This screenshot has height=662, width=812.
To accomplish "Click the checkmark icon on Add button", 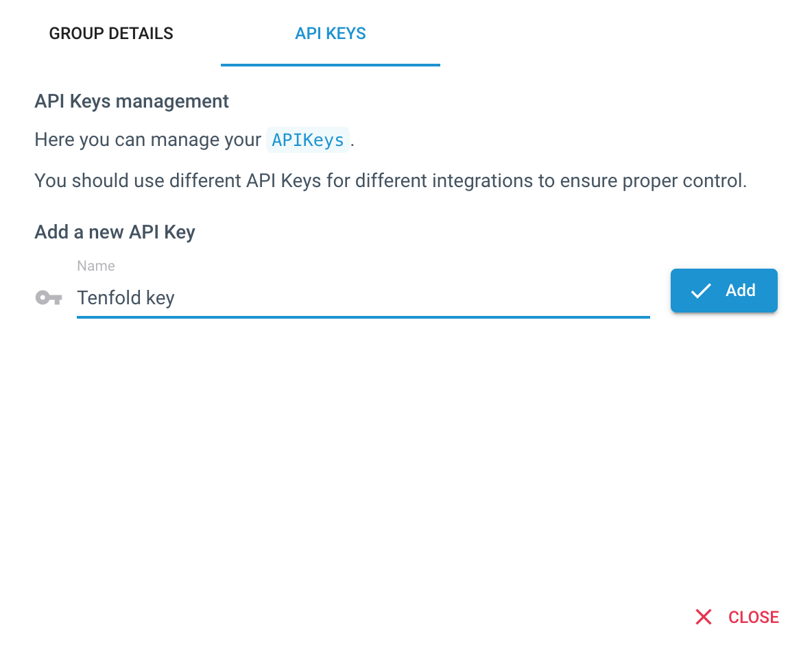I will click(x=701, y=291).
